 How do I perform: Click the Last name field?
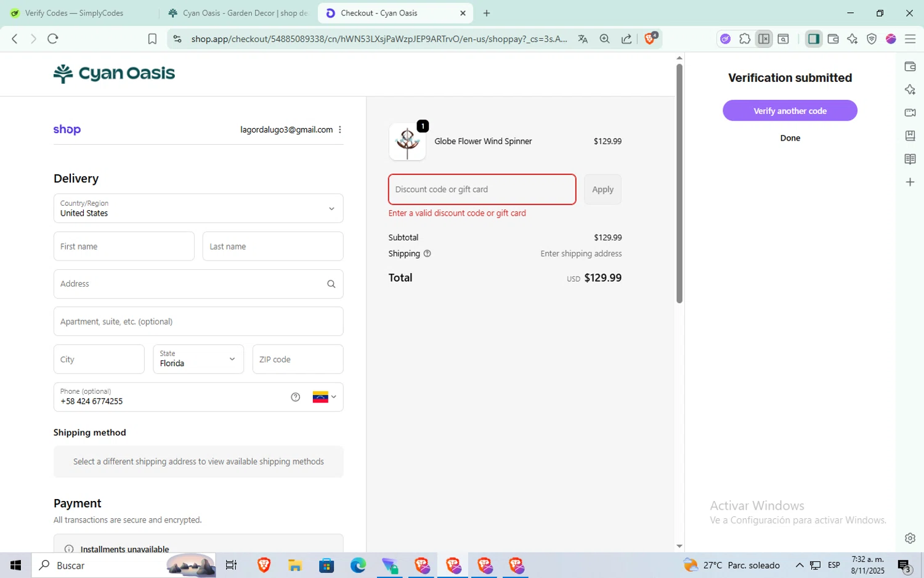273,246
